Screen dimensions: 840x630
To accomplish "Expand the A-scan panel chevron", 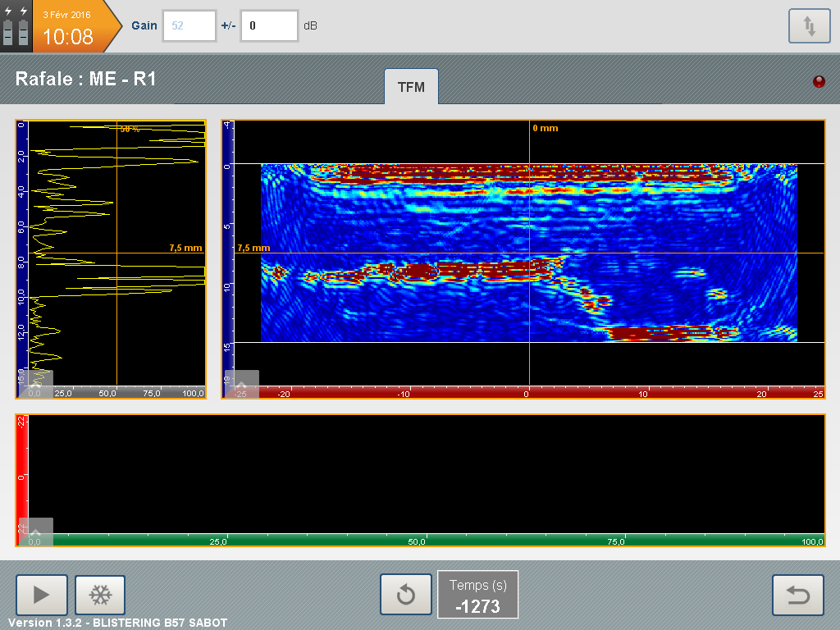I will point(35,382).
